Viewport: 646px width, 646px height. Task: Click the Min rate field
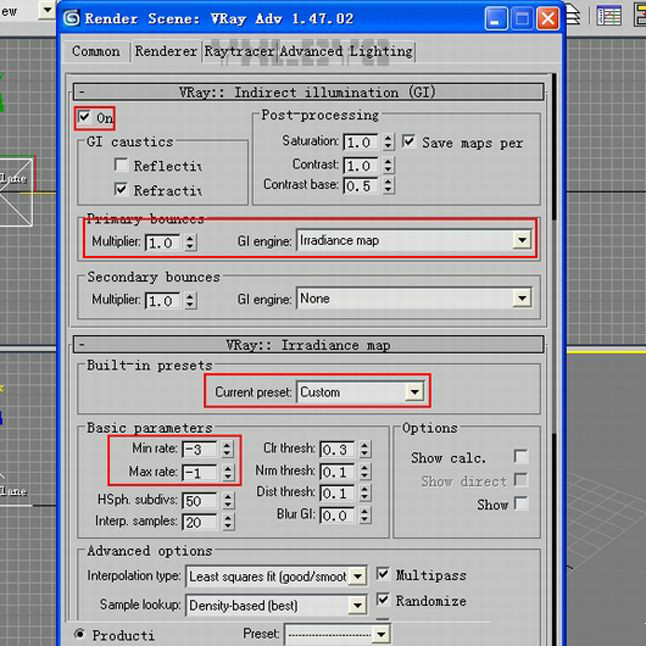(199, 449)
